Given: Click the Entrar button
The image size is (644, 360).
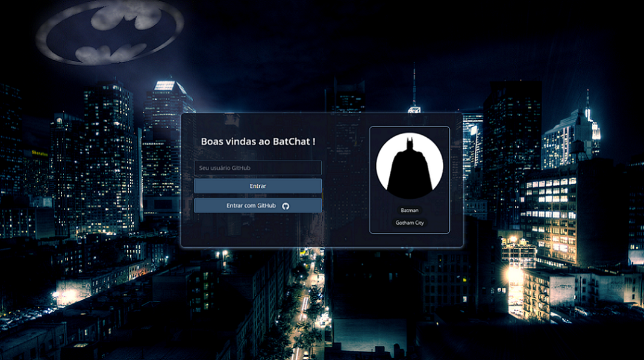Looking at the screenshot, I should pos(258,186).
